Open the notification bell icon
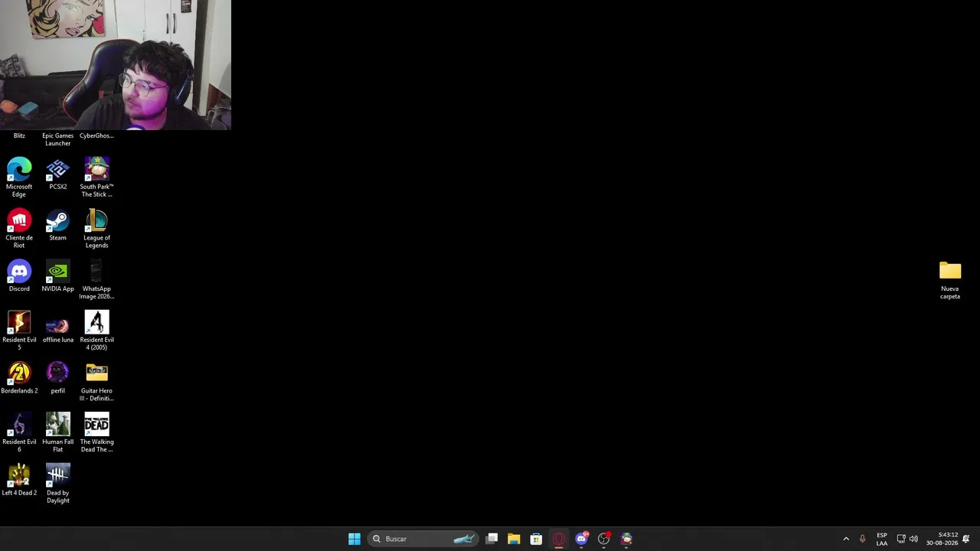This screenshot has width=980, height=551. pos(966,539)
